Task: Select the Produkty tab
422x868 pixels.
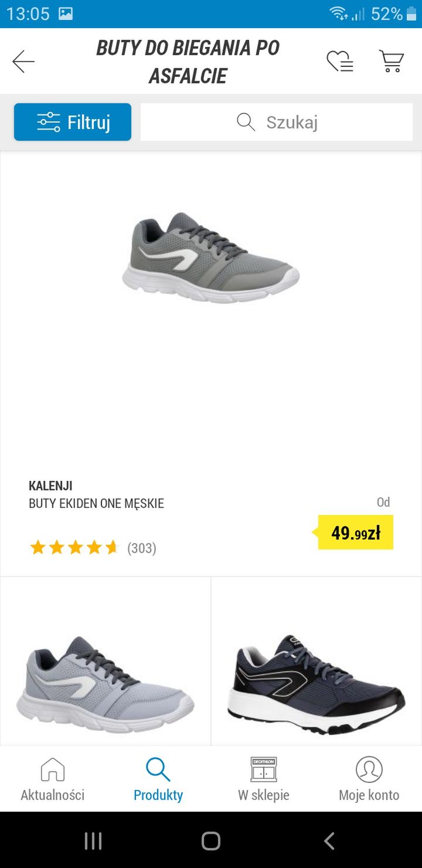Action: click(x=158, y=779)
